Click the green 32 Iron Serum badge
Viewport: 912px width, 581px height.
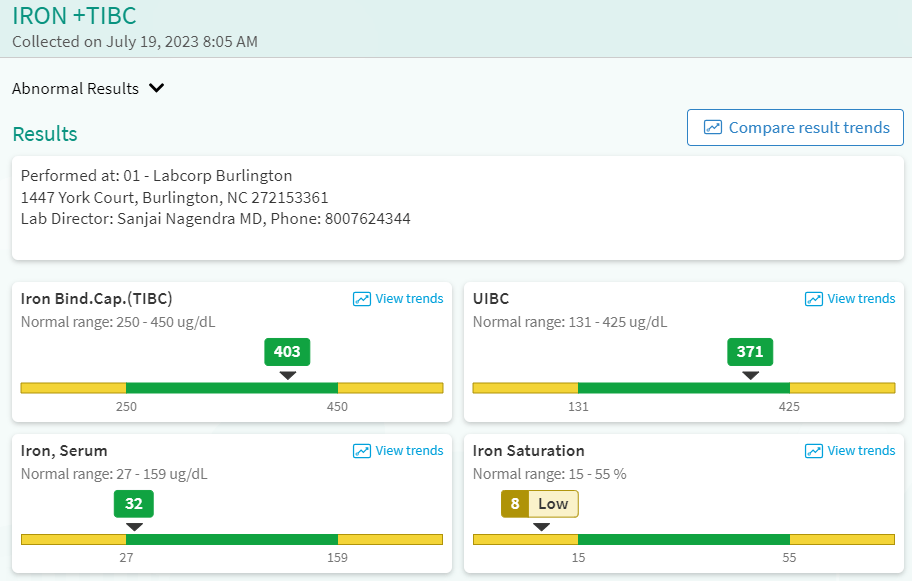click(134, 504)
